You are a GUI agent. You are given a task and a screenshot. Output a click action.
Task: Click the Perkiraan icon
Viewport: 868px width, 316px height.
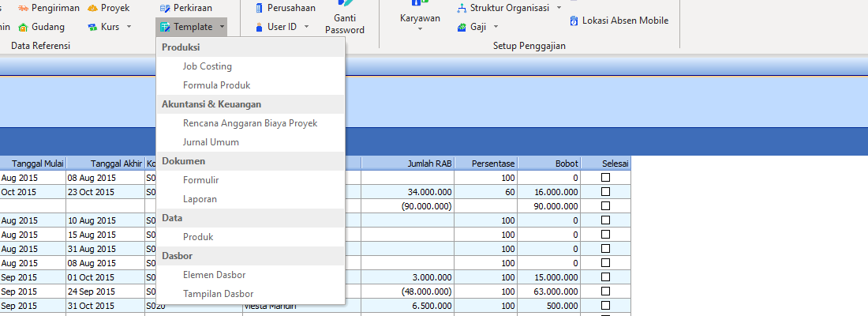tap(165, 9)
